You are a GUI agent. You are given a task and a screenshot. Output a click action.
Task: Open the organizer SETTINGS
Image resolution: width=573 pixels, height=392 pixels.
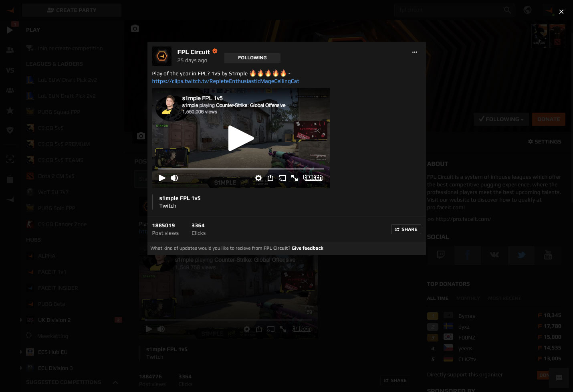pos(545,141)
